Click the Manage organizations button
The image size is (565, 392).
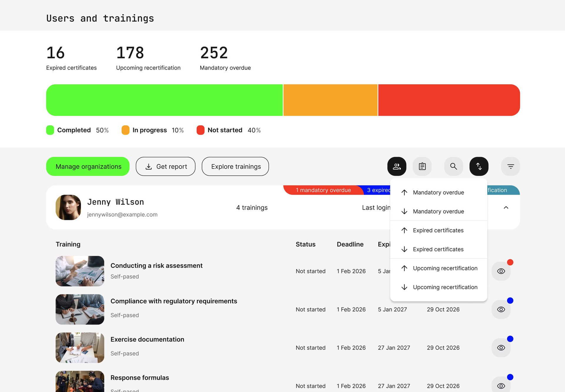click(88, 166)
